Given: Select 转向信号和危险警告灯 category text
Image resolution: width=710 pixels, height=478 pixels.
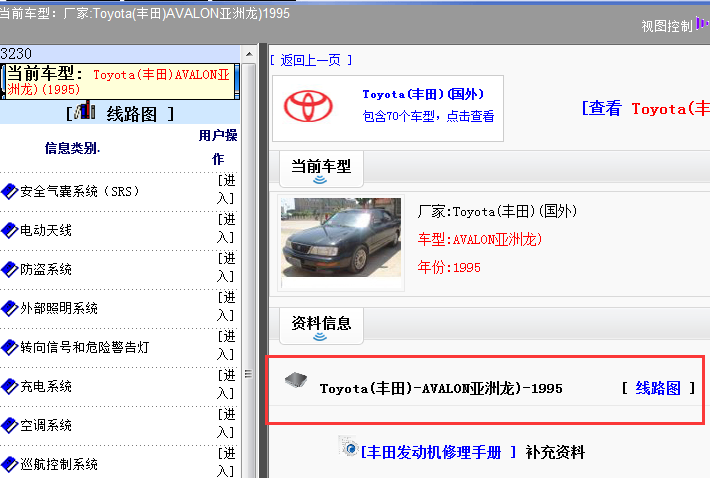Looking at the screenshot, I should 85,347.
